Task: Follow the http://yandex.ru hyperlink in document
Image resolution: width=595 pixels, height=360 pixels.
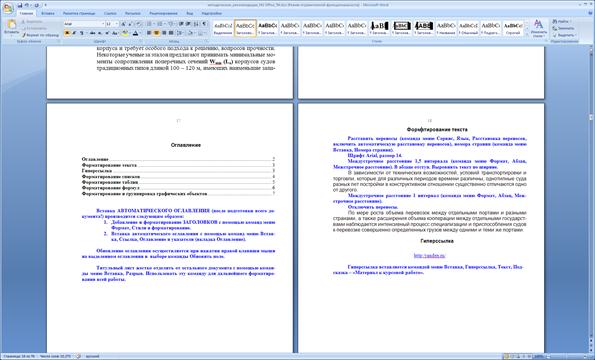Action: [x=429, y=255]
